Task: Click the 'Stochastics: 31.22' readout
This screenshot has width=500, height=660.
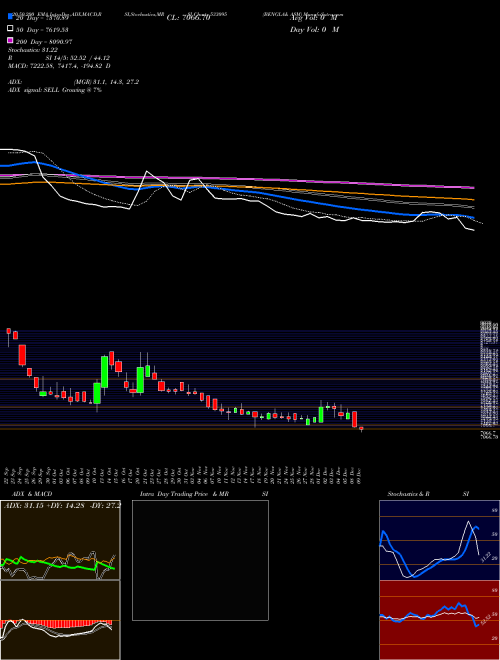Action: pos(32,50)
